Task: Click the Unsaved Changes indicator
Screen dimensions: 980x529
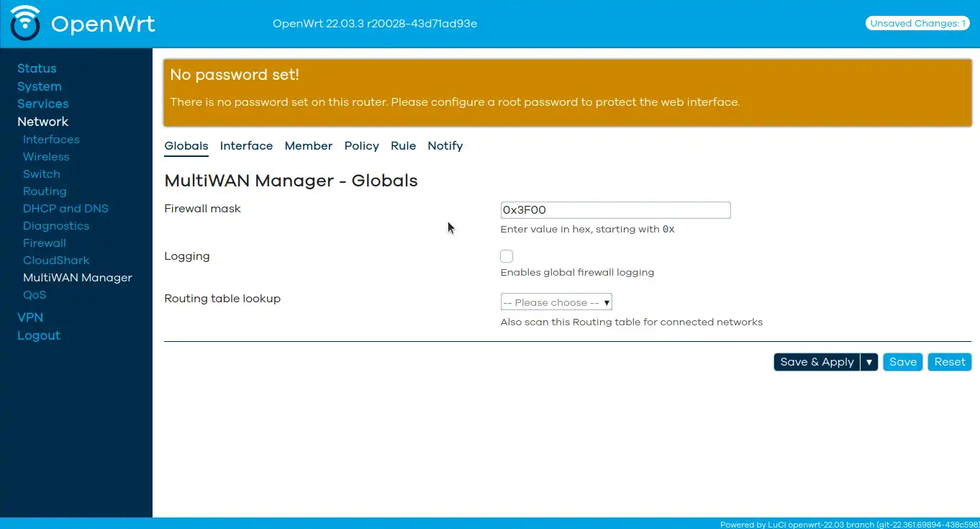Action: (x=917, y=23)
